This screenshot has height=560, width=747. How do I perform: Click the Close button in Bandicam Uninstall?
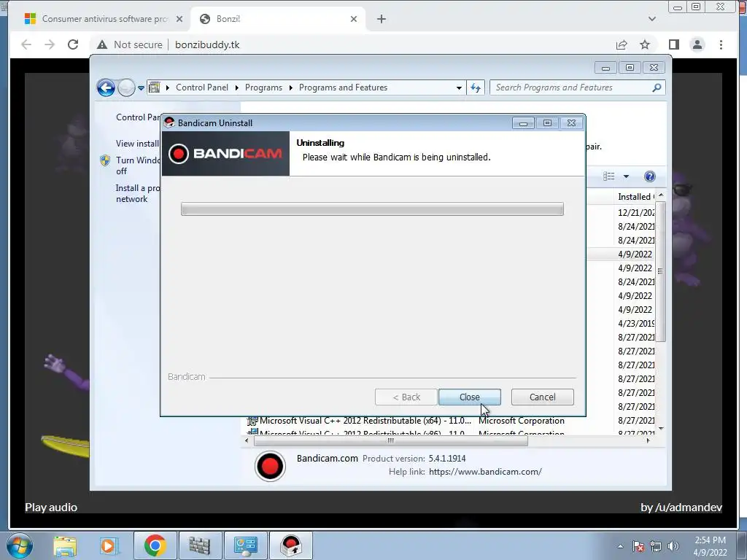[x=469, y=397]
